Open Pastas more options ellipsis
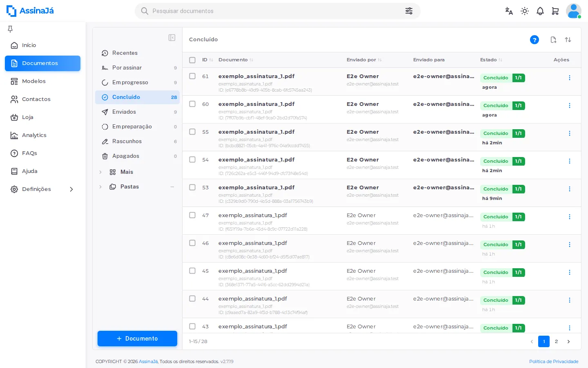The width and height of the screenshot is (588, 368). [x=172, y=187]
